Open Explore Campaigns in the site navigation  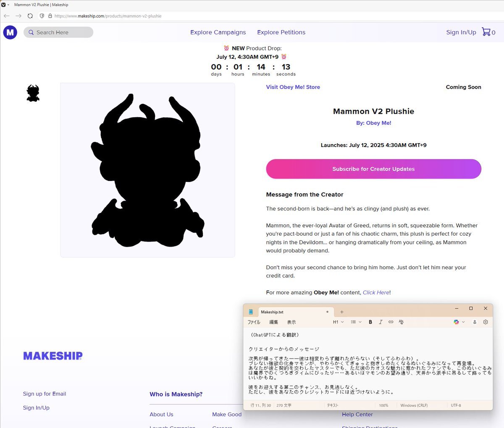click(218, 32)
